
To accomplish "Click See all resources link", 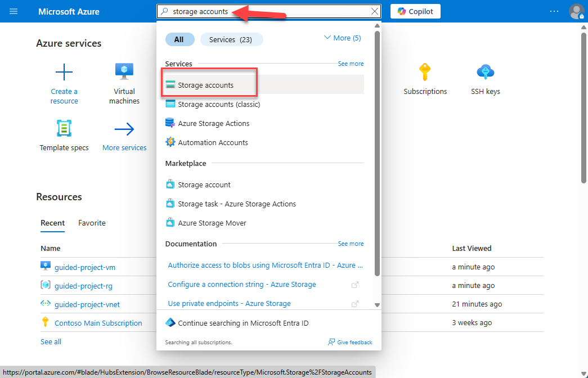I will 51,341.
